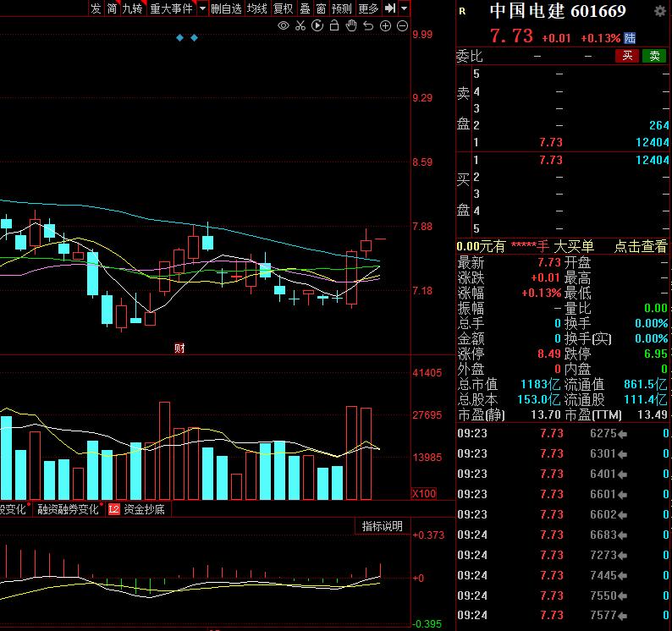This screenshot has height=631, width=672.
Task: Open the 更多 menu
Action: pos(368,8)
